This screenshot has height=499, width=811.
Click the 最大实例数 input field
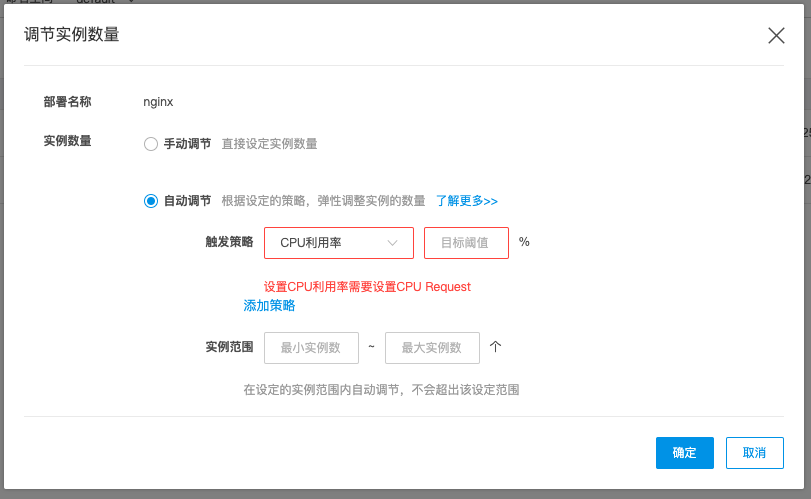(x=432, y=348)
